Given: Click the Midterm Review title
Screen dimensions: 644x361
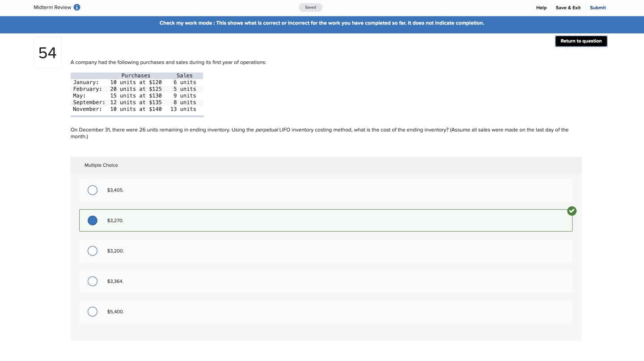Looking at the screenshot, I should point(52,7).
